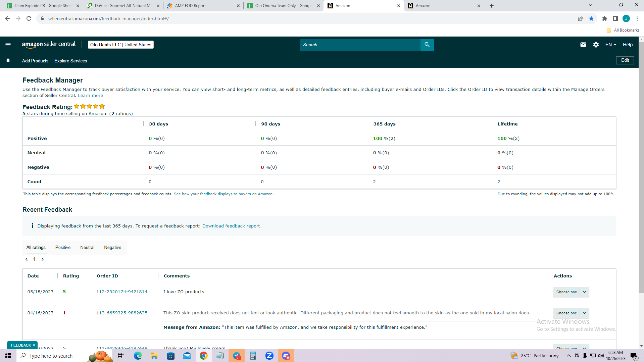Screen dimensions: 644x362
Task: Open Olo Deals LLC account switcher
Action: [121, 45]
